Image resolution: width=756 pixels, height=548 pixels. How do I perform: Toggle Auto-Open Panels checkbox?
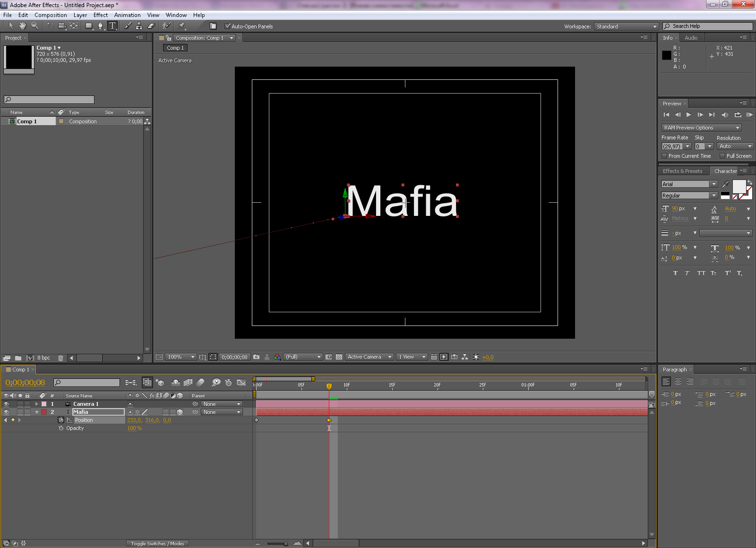[227, 26]
